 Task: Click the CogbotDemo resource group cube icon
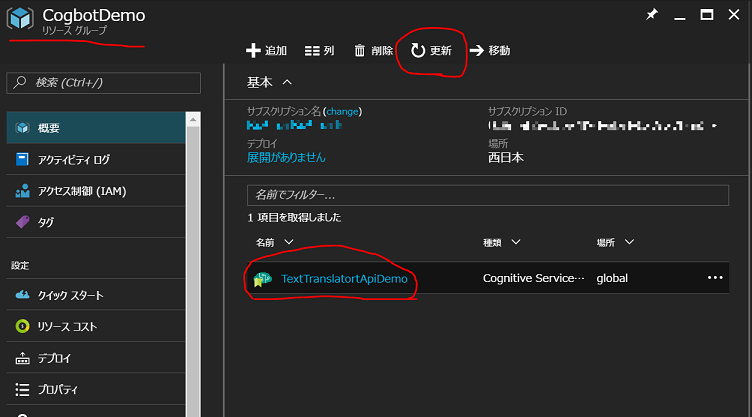(x=20, y=18)
